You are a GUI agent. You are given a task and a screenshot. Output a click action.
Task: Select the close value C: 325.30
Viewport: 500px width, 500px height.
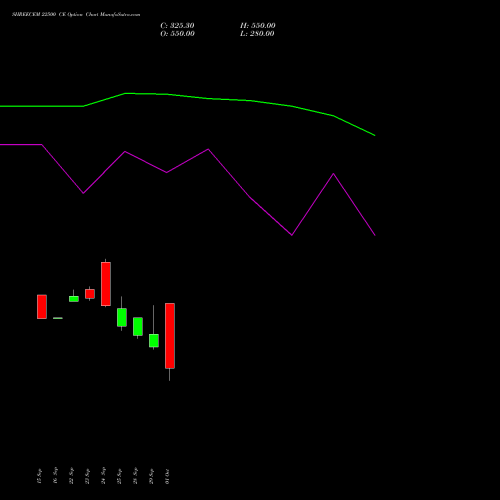tap(177, 26)
